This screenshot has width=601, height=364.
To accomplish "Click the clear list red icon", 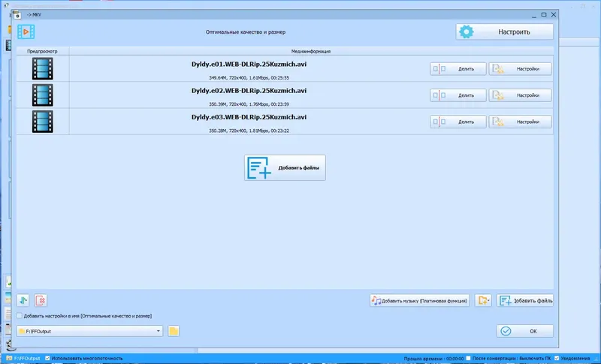I will (41, 300).
